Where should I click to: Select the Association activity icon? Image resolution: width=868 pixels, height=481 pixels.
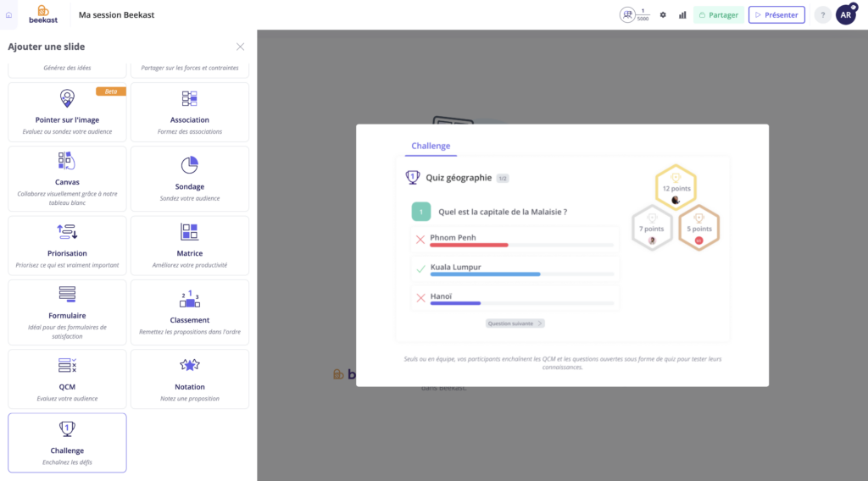click(x=189, y=98)
